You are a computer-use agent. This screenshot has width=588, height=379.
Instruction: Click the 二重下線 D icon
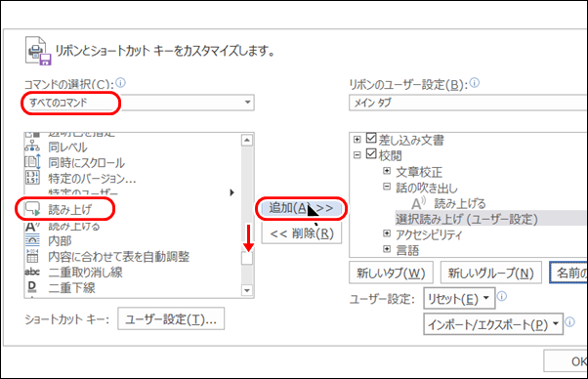[32, 287]
